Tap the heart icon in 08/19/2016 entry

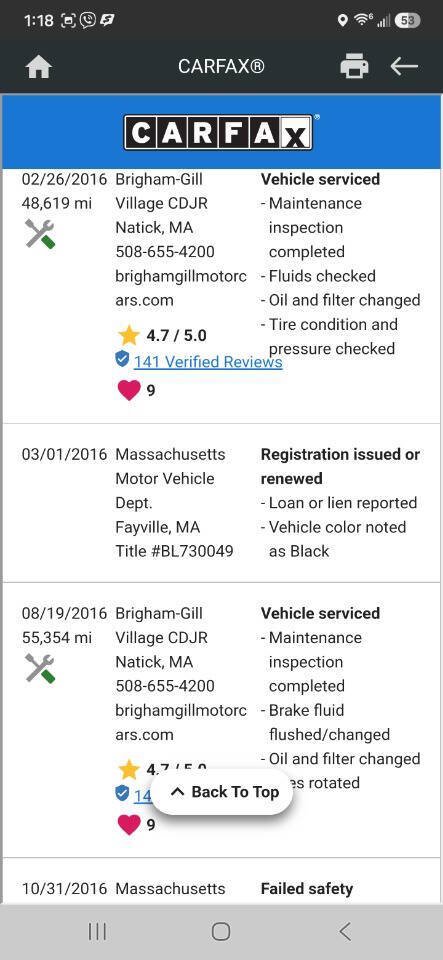128,825
